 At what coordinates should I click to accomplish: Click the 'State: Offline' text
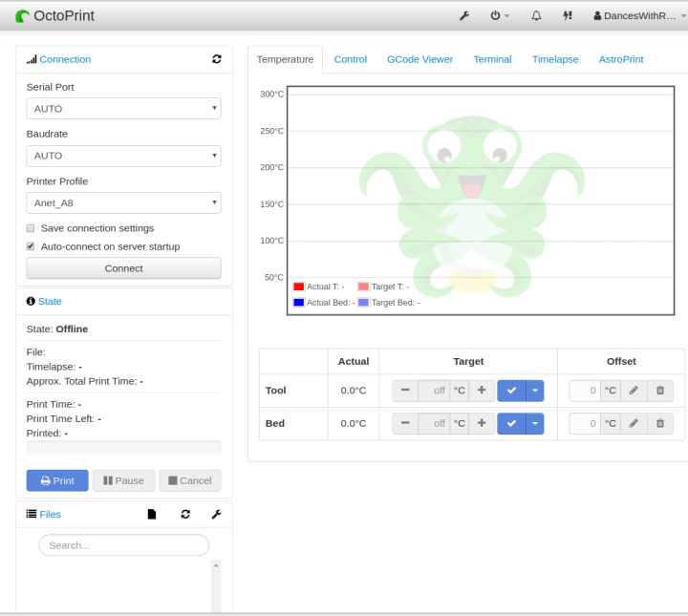click(x=57, y=329)
